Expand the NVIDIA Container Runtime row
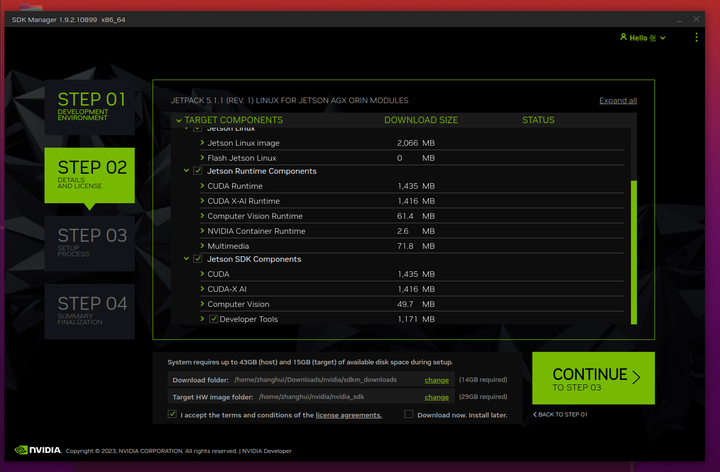 (202, 230)
